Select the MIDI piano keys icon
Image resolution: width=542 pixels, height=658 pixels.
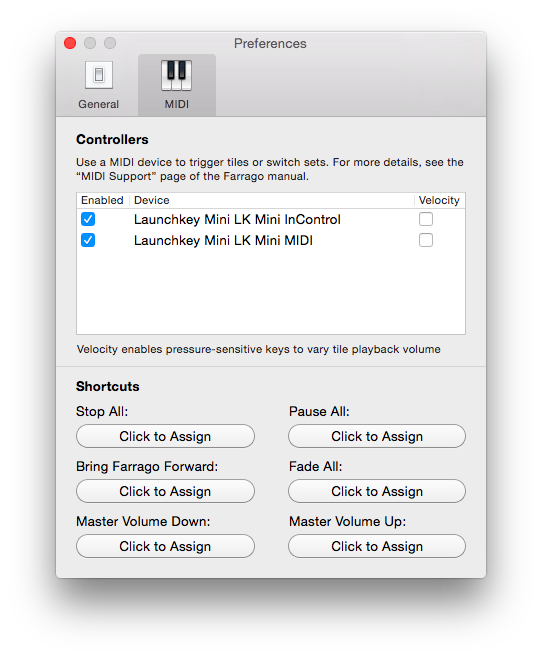point(177,75)
